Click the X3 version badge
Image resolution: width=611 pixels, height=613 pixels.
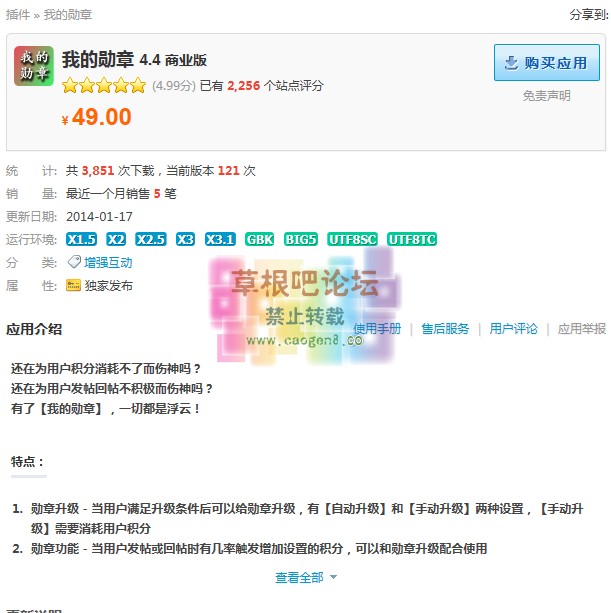coord(185,239)
